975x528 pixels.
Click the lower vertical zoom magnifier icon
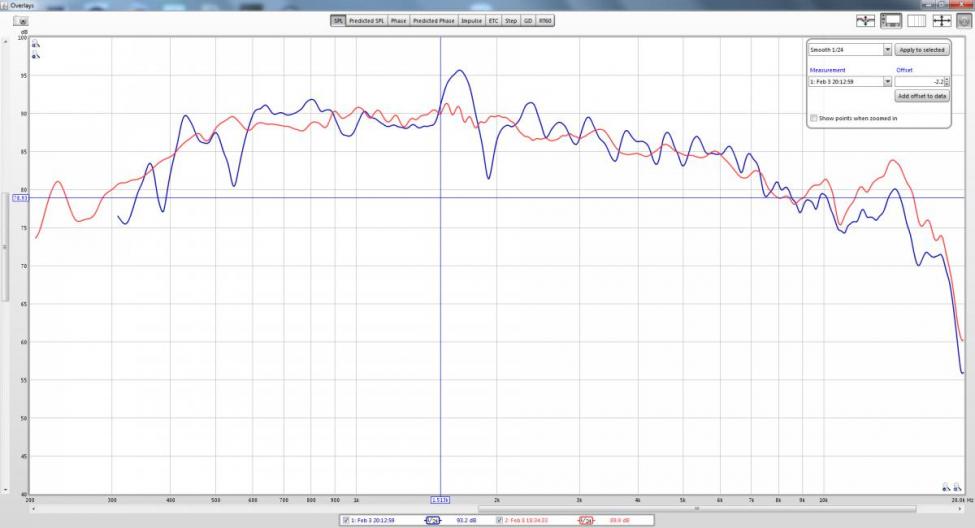click(35, 55)
